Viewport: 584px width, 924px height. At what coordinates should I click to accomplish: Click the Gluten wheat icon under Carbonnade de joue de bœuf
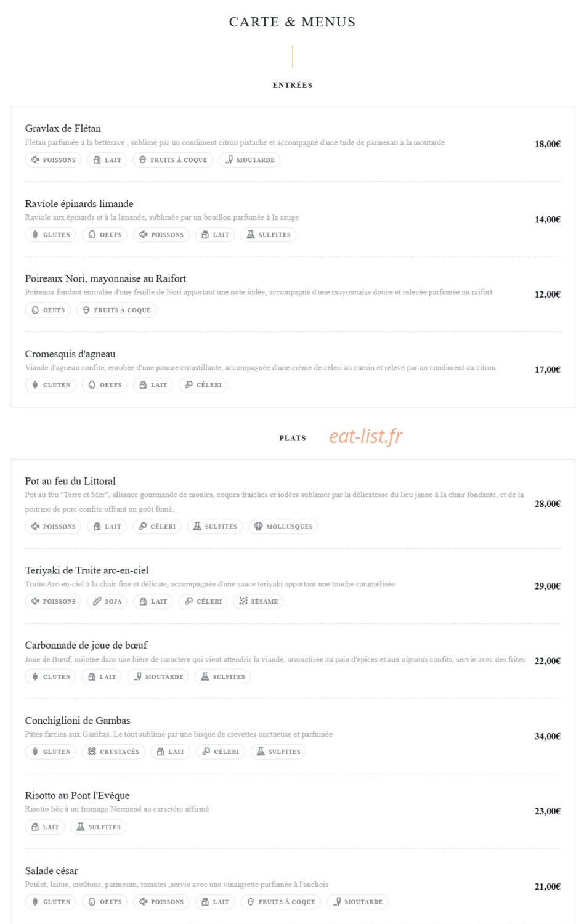(x=35, y=676)
